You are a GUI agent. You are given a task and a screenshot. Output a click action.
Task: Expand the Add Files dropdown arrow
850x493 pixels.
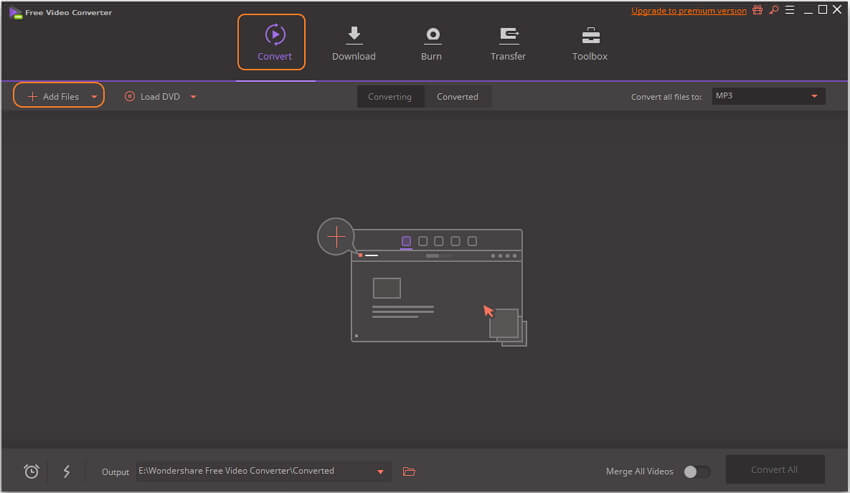(x=94, y=97)
